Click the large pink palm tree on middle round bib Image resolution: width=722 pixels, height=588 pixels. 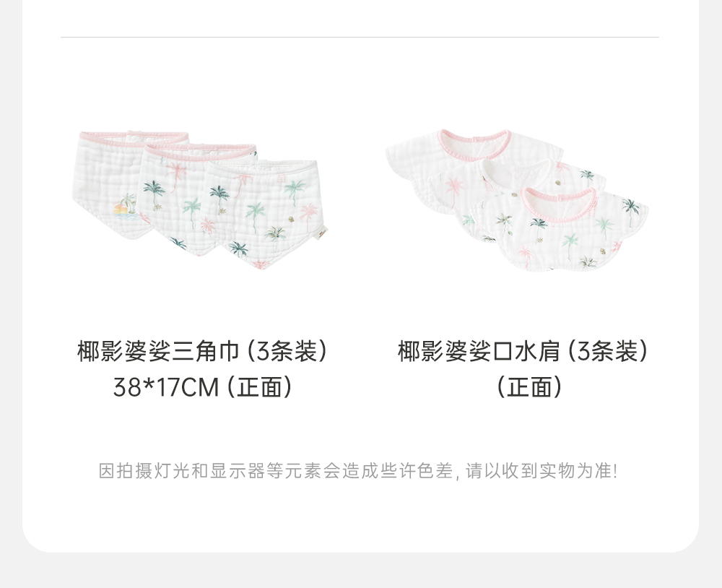coord(453,191)
